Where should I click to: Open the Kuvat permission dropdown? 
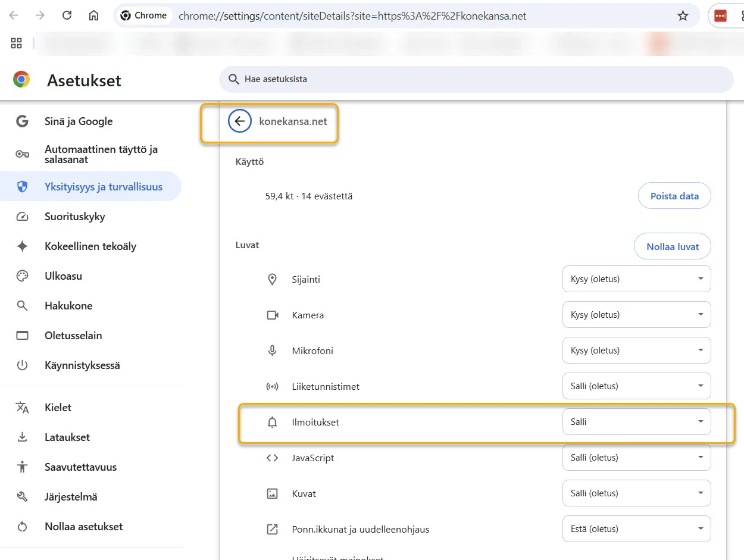(636, 493)
